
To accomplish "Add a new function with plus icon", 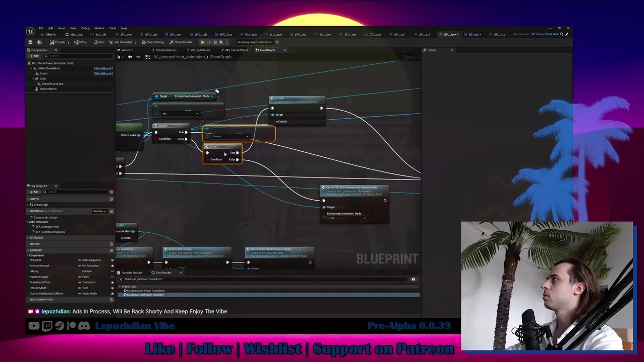I will point(111,211).
